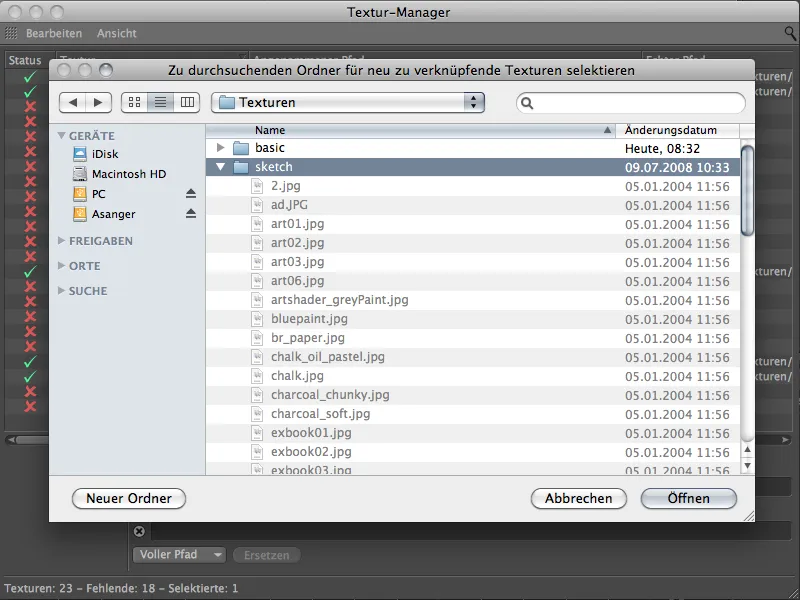The height and width of the screenshot is (600, 800).
Task: Open Bearbeiten menu in Textur-Manager
Action: [x=54, y=33]
